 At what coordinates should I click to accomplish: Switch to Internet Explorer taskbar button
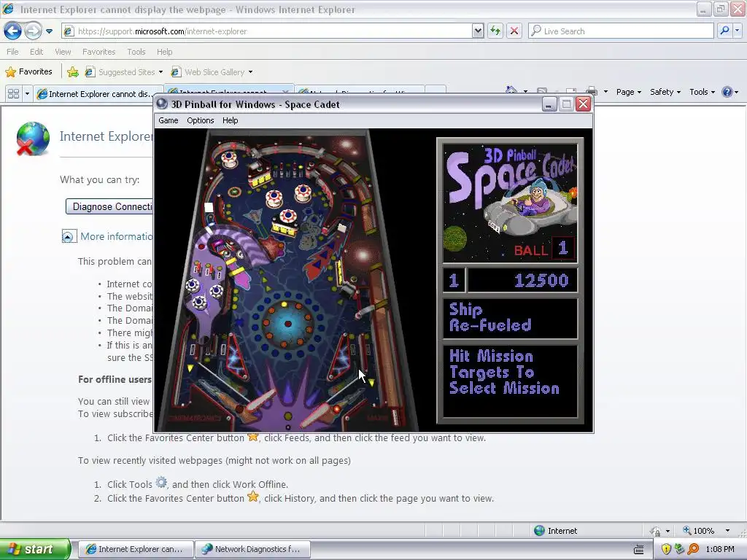click(136, 549)
